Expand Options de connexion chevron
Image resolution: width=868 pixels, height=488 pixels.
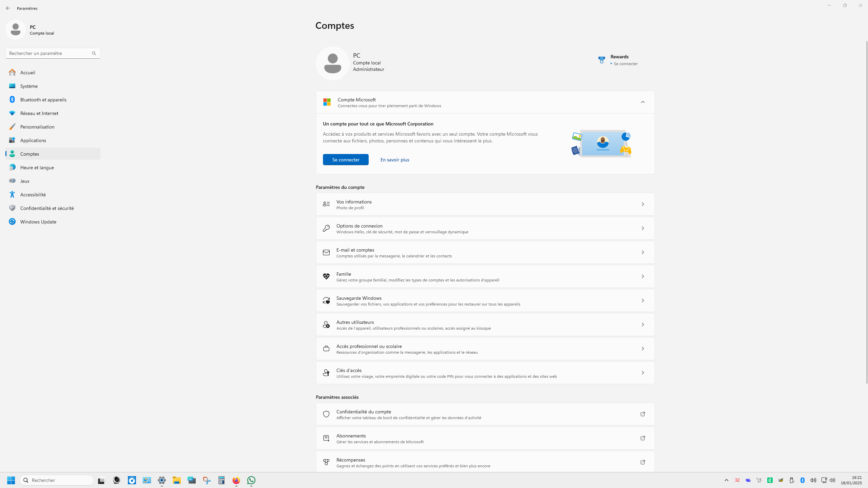coord(642,228)
